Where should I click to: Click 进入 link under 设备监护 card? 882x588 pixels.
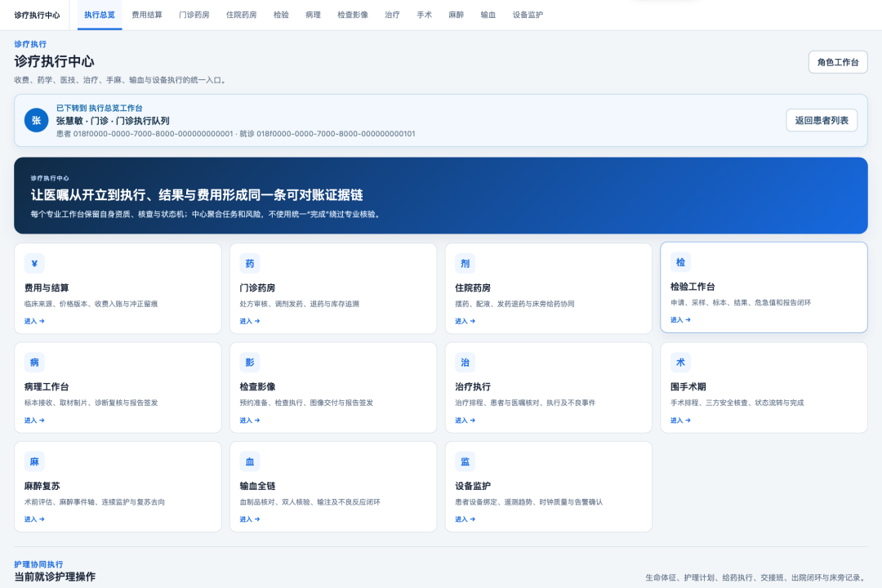465,519
